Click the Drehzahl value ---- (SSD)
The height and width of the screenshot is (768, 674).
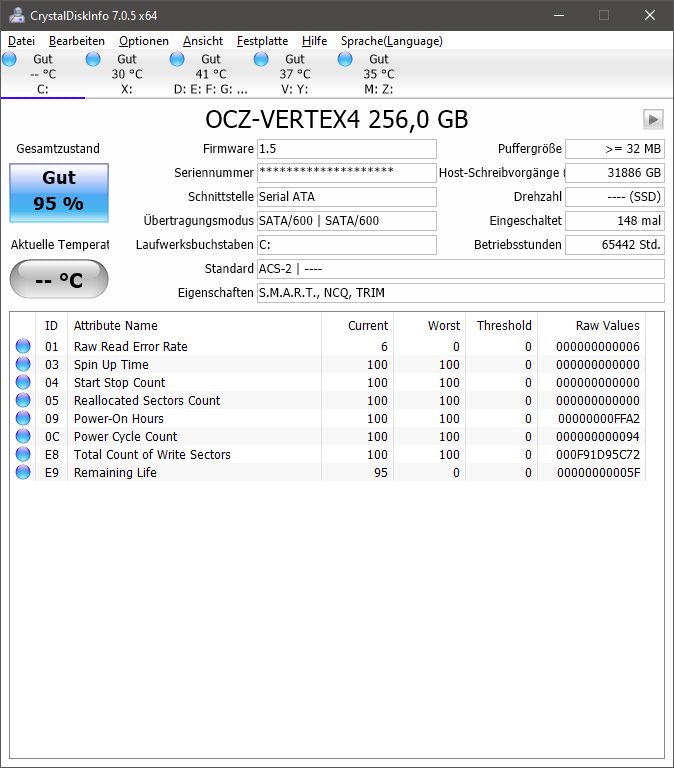[x=615, y=197]
